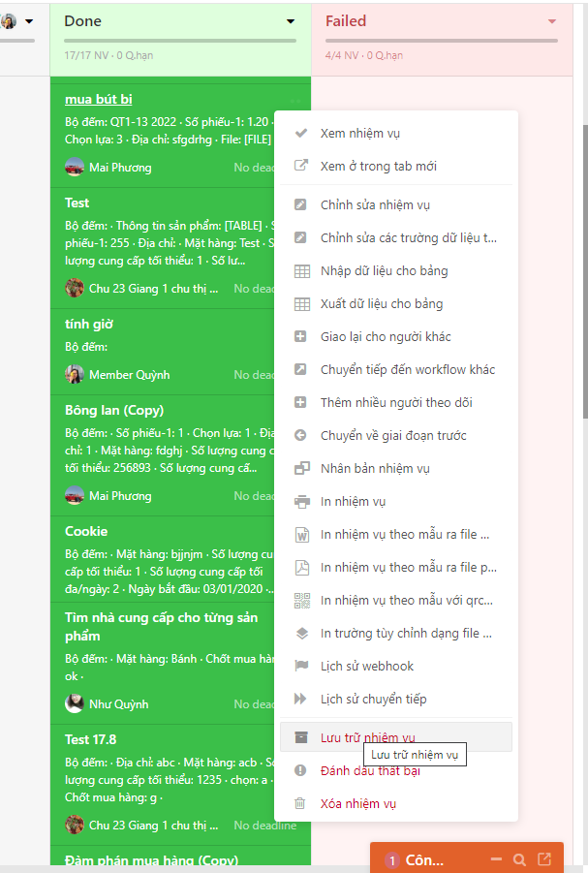The height and width of the screenshot is (873, 588).
Task: Open the avatar dropdown arrow at the top left
Action: pyautogui.click(x=29, y=21)
